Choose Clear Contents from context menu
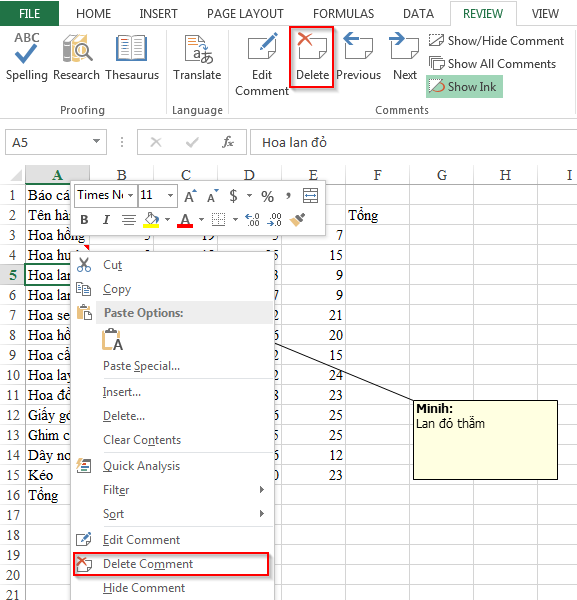The image size is (577, 600). (172, 440)
